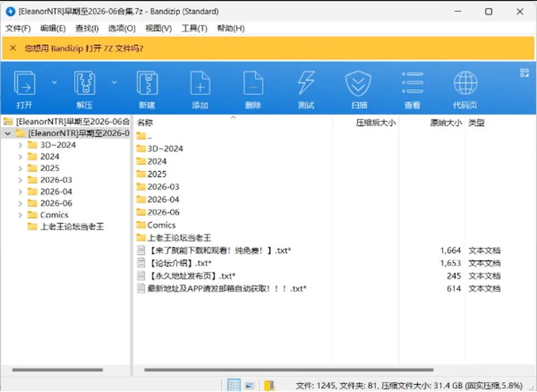Expand the 2024 tree node
The width and height of the screenshot is (537, 392).
20,157
